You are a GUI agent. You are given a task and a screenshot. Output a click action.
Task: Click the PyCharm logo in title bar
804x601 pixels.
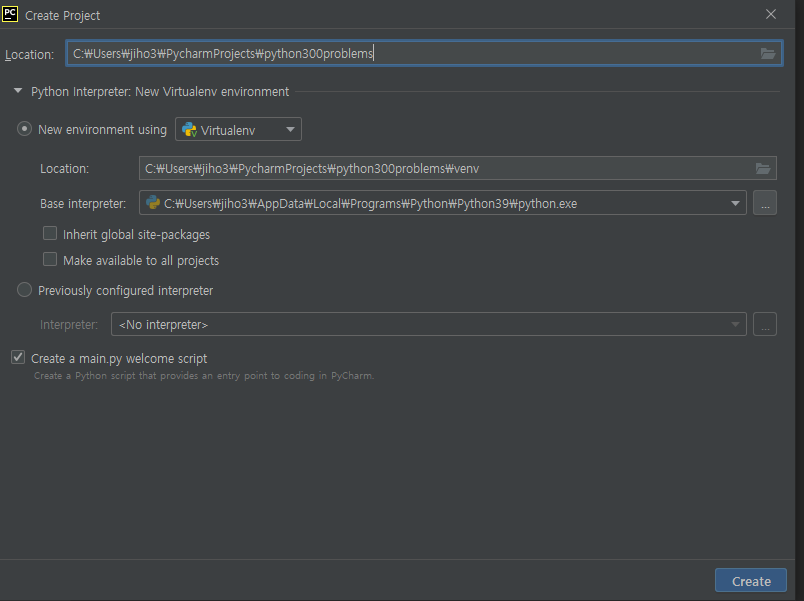click(10, 14)
